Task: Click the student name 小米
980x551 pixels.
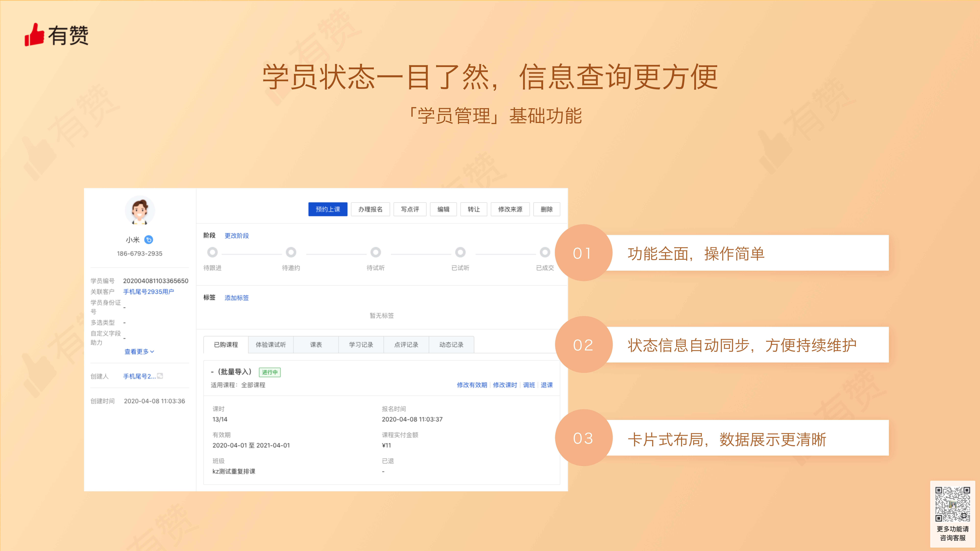Action: tap(133, 240)
